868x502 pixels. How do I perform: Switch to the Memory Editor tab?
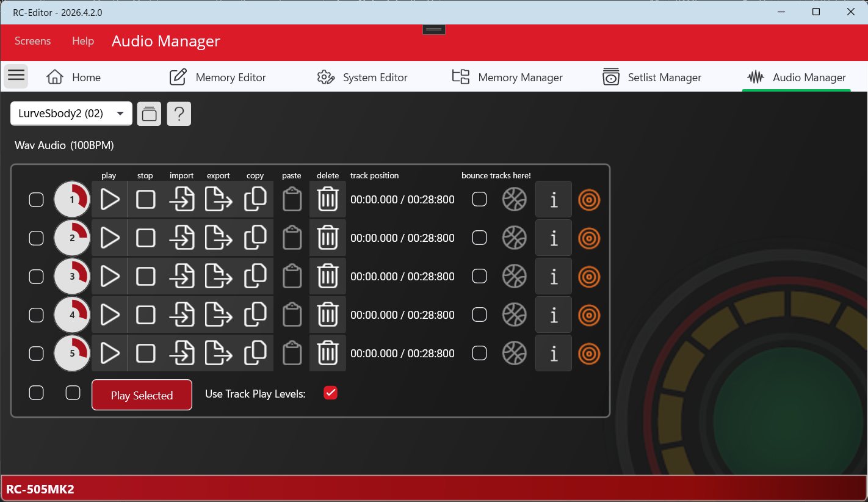[218, 77]
